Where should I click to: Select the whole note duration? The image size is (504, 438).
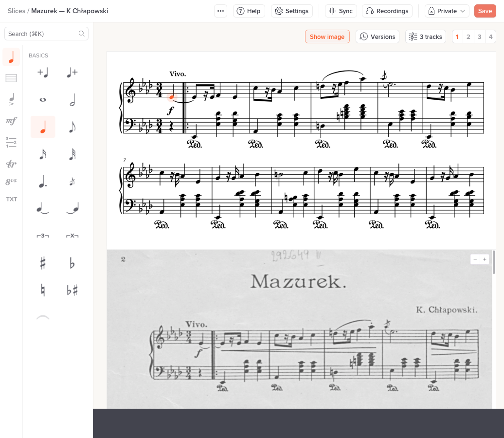tap(43, 100)
